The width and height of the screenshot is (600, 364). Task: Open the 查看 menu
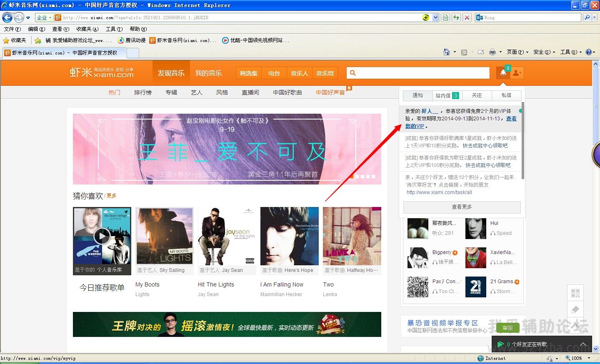(x=60, y=29)
